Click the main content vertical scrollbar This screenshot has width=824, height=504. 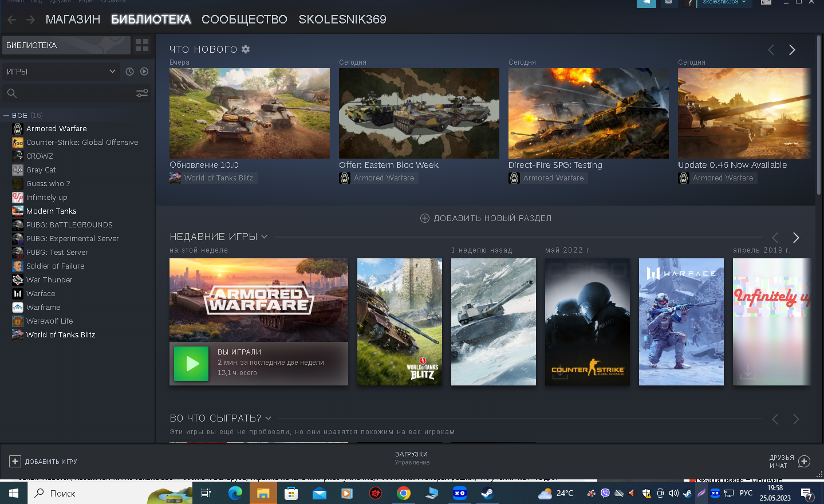[819, 115]
